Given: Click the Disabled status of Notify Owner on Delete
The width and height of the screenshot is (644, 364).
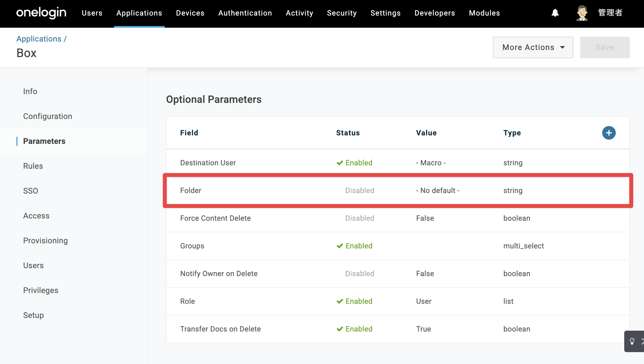Looking at the screenshot, I should pos(360,274).
